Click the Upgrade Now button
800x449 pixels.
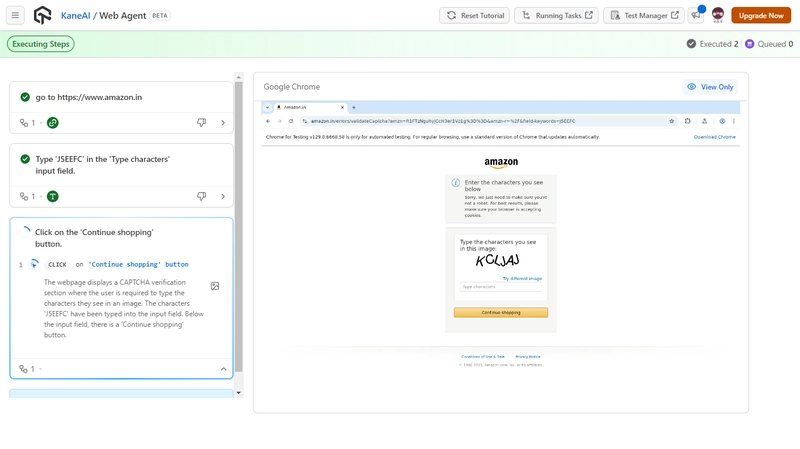click(761, 15)
